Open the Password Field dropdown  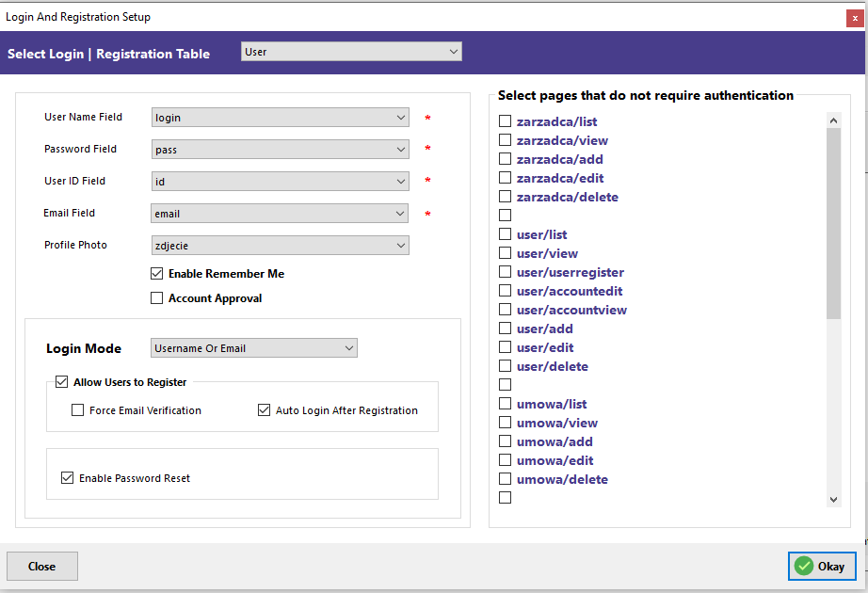coord(281,150)
